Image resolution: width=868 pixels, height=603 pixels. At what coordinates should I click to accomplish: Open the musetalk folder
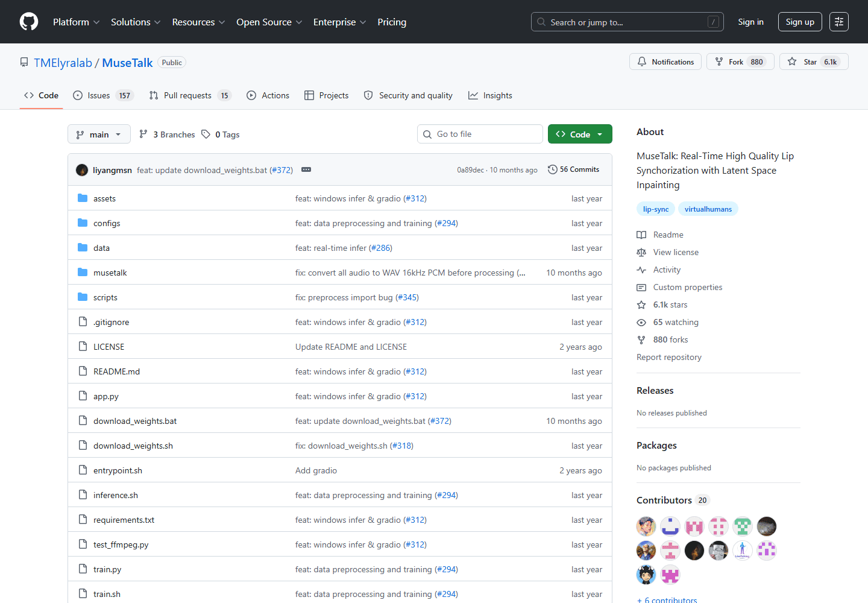tap(110, 273)
